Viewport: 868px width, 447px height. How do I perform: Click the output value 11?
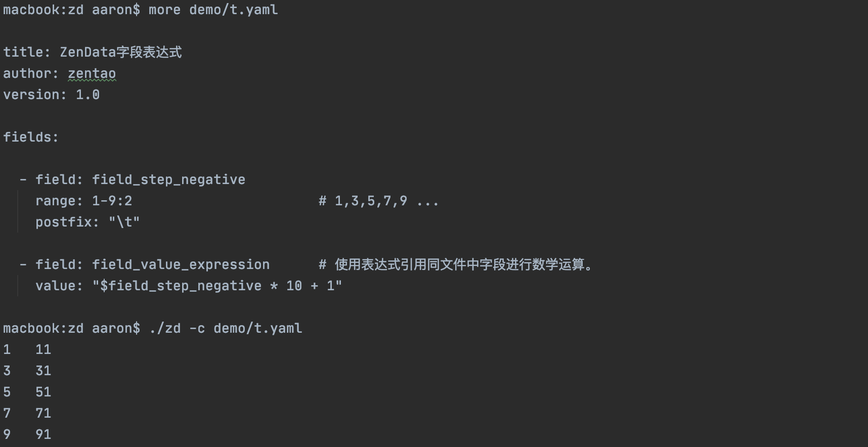(x=43, y=350)
